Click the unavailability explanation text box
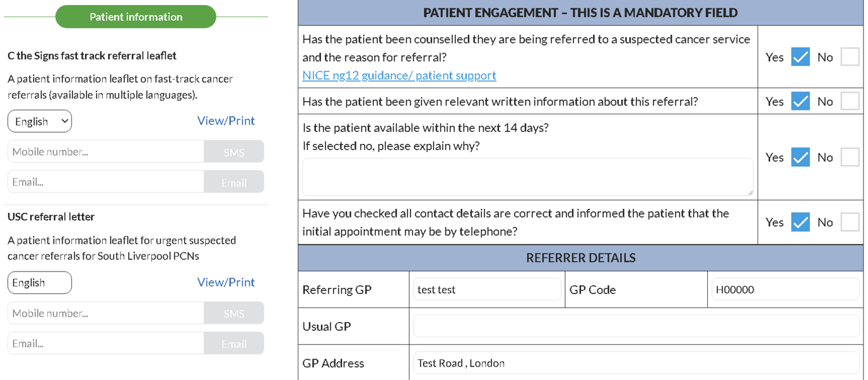The height and width of the screenshot is (380, 868). coord(527,177)
